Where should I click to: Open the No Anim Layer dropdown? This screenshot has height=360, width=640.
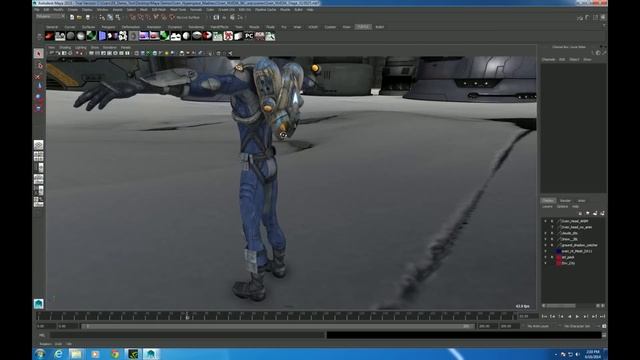tap(538, 326)
